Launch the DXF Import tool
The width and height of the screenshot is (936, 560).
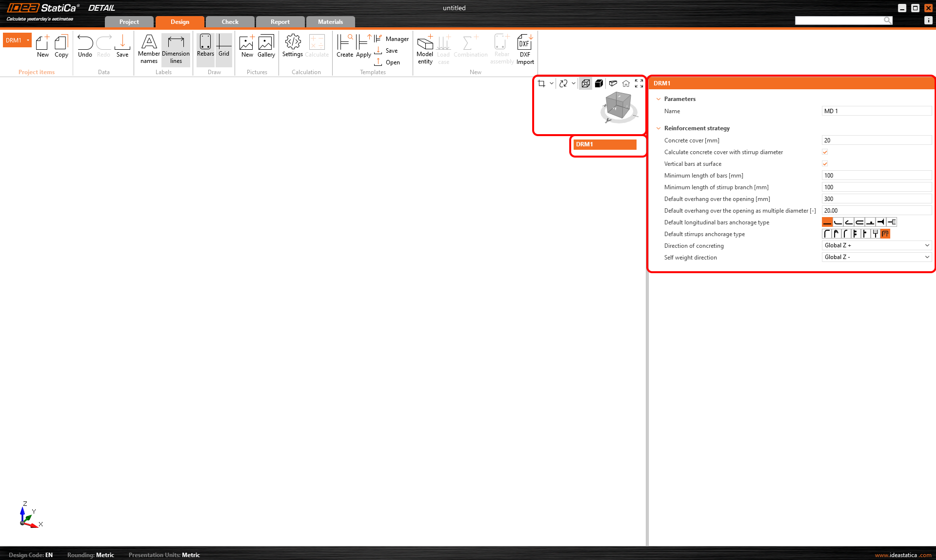[525, 49]
